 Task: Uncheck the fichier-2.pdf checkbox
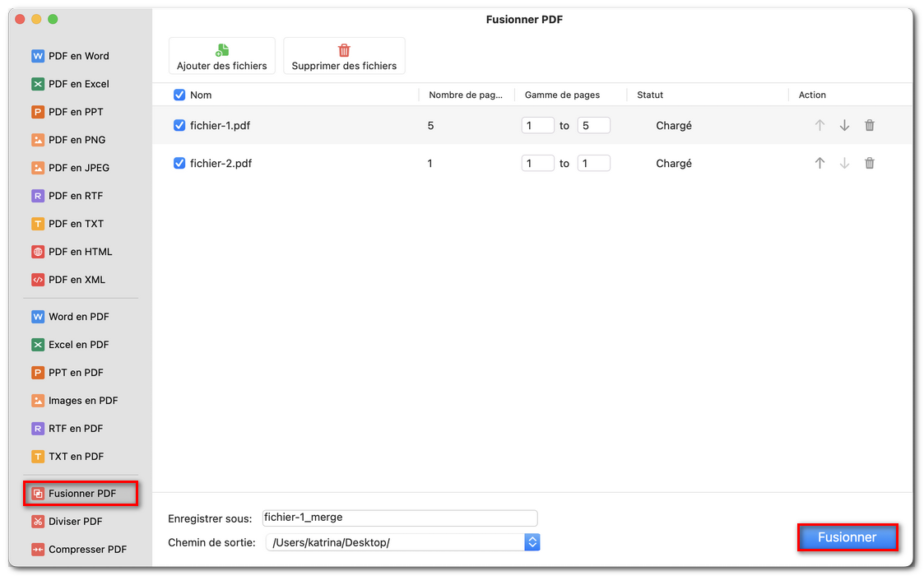[x=179, y=163]
